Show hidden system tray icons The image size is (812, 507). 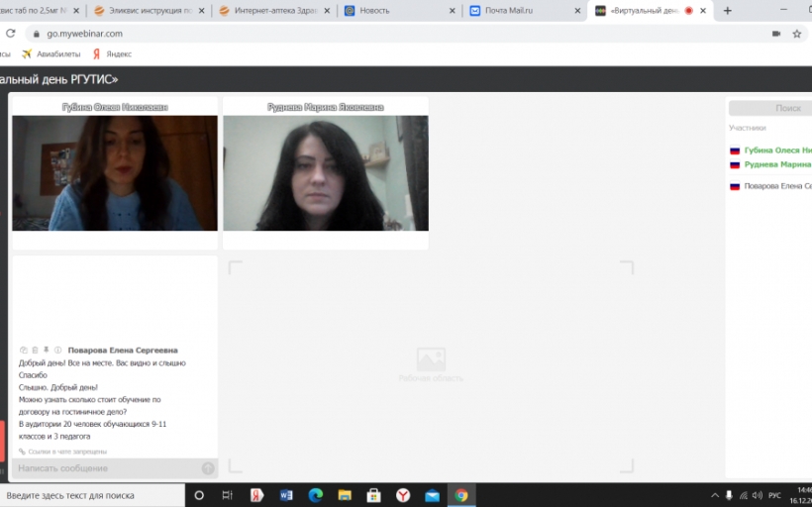coord(715,495)
